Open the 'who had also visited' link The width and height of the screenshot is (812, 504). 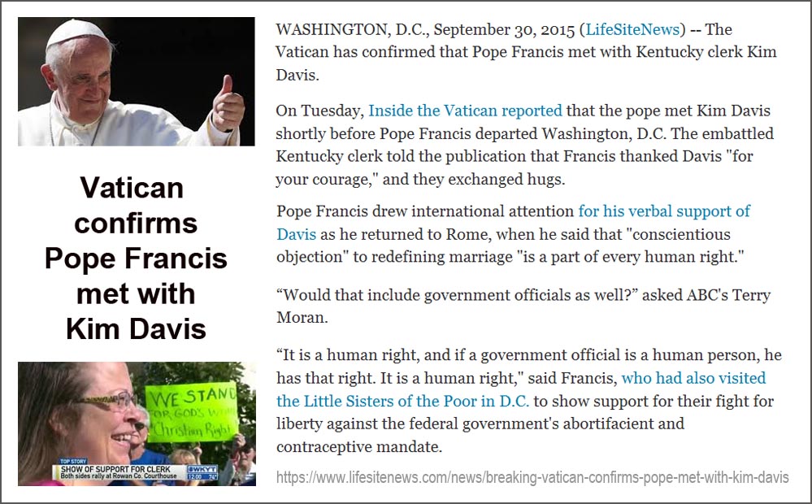click(693, 378)
